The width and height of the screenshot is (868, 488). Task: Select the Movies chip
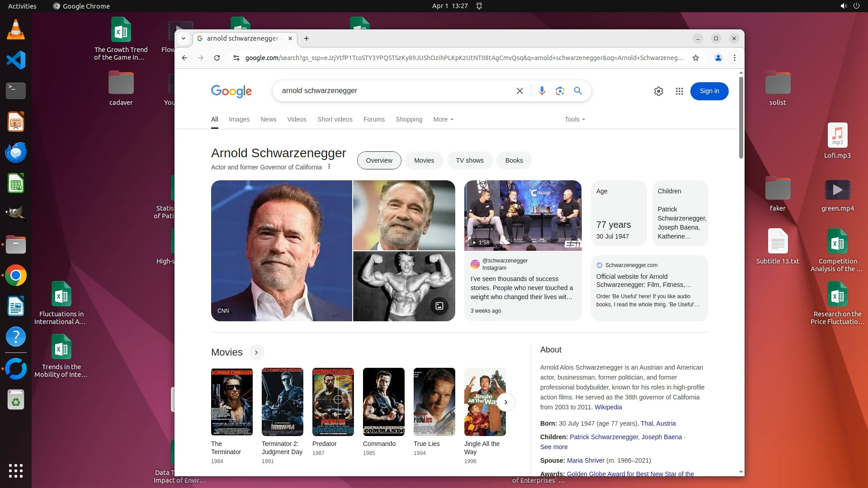pos(424,160)
